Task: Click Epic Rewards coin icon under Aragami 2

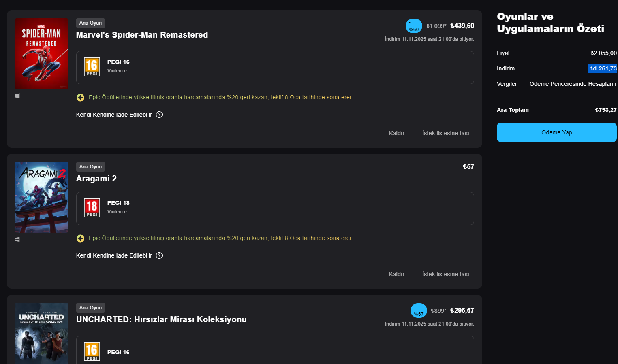Action: pos(81,238)
